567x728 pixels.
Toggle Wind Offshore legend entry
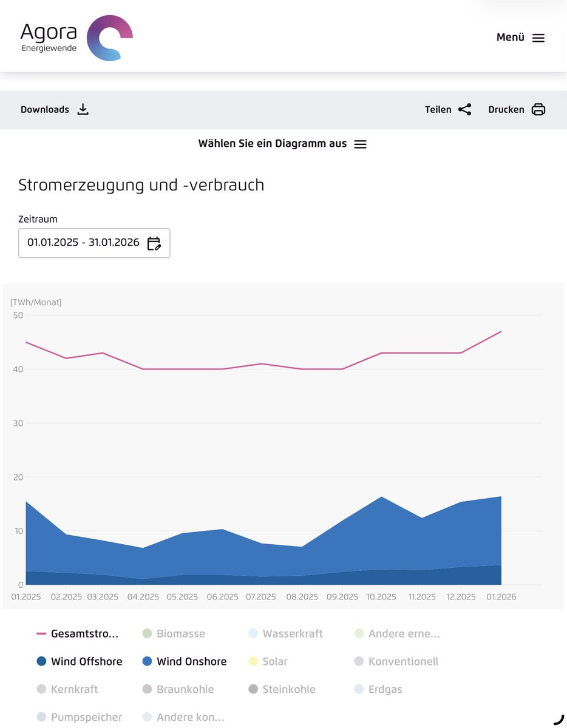80,661
